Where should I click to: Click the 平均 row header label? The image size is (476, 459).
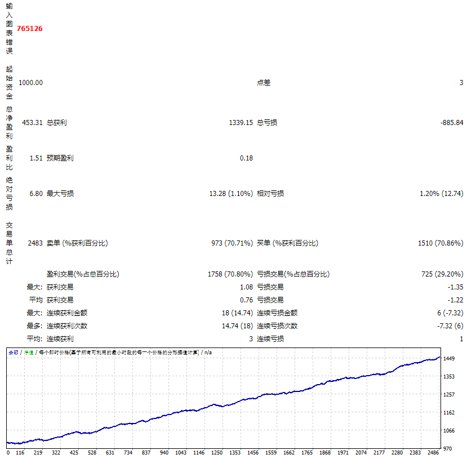tap(36, 300)
